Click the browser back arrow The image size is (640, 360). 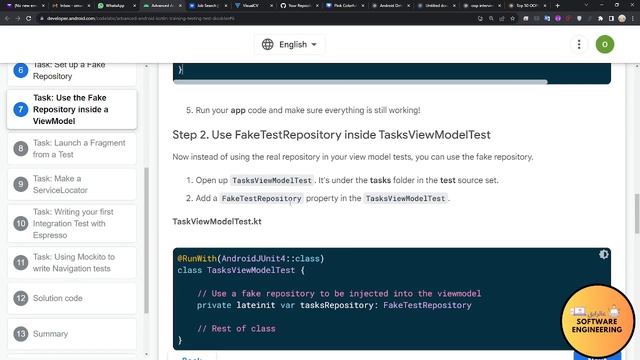pos(7,18)
